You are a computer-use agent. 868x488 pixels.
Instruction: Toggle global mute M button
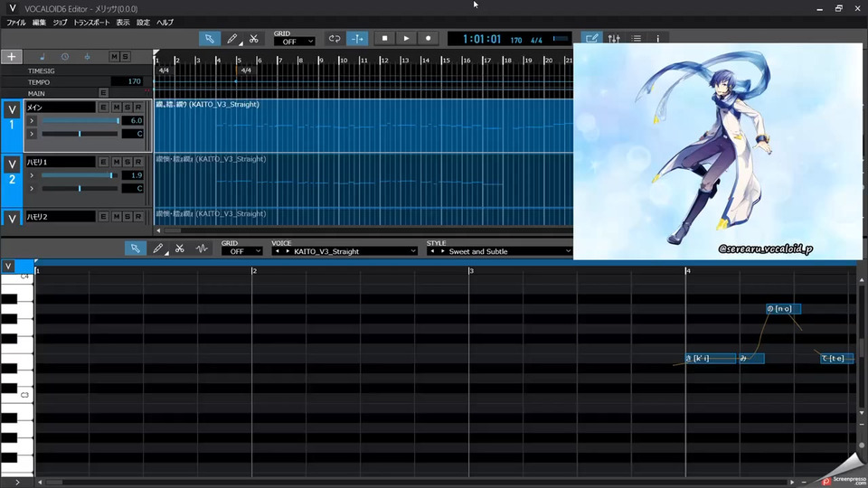click(114, 56)
